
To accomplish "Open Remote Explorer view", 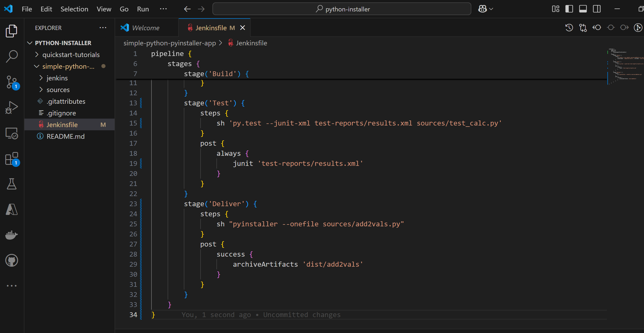I will pyautogui.click(x=12, y=133).
